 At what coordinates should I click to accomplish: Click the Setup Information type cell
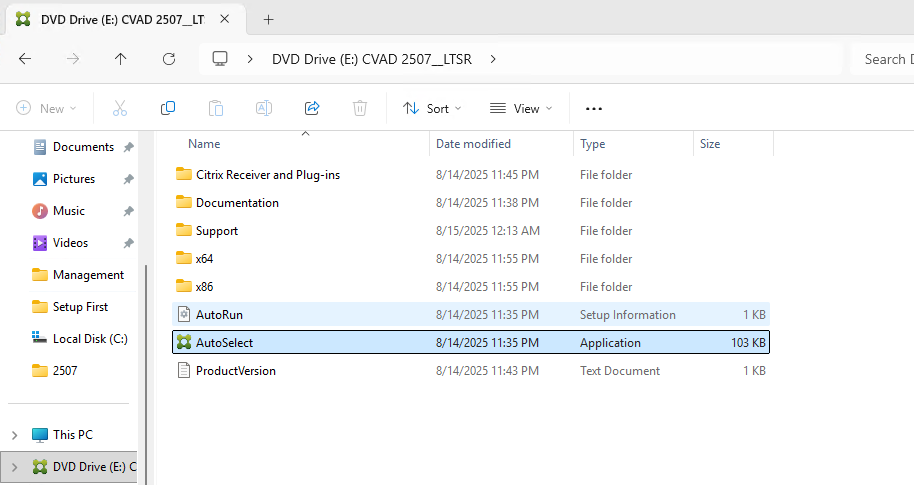click(628, 315)
